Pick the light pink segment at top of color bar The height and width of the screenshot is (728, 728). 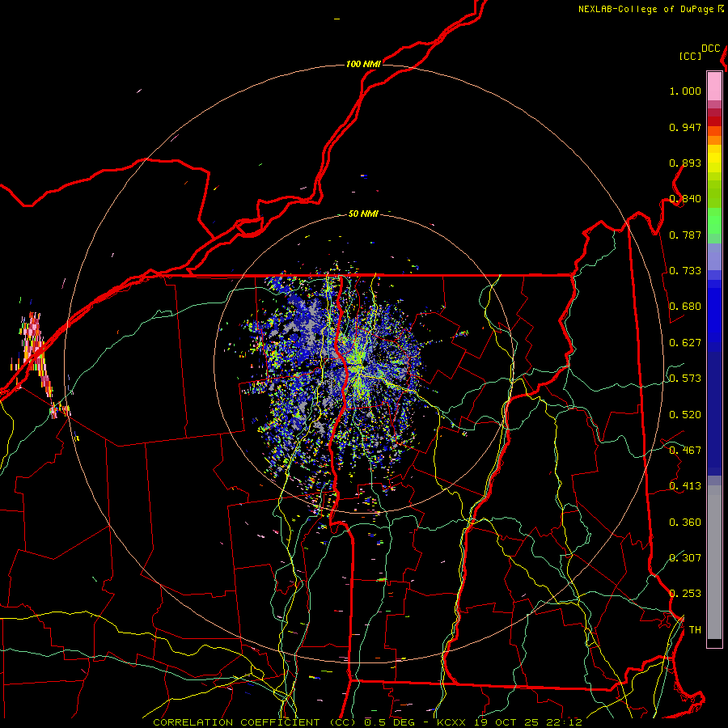[x=714, y=86]
